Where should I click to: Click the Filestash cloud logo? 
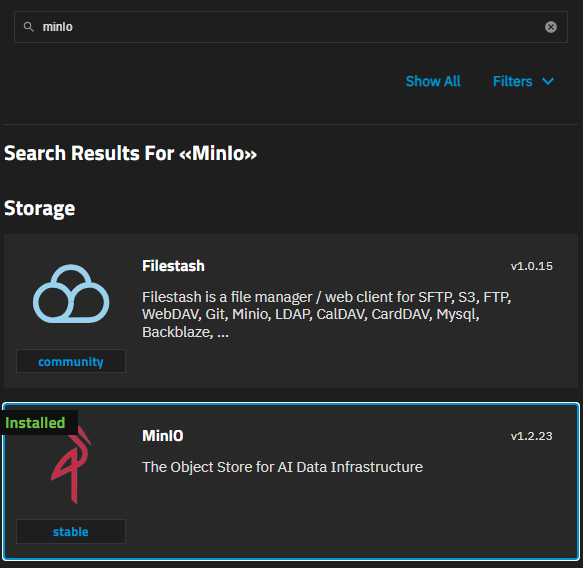(x=71, y=294)
